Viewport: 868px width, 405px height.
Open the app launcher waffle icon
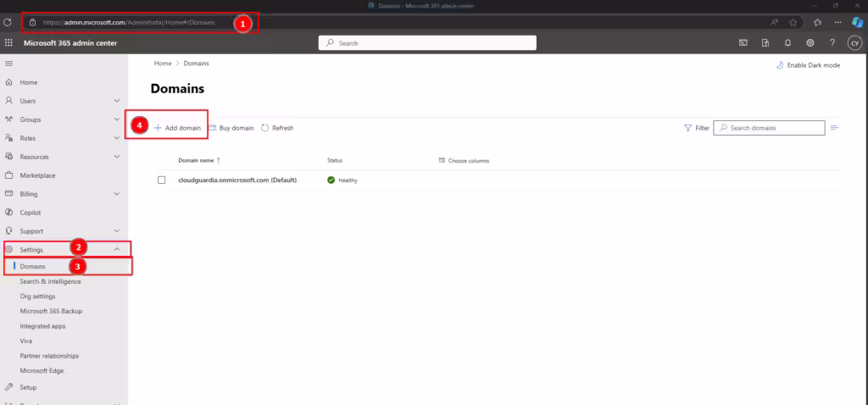point(9,42)
